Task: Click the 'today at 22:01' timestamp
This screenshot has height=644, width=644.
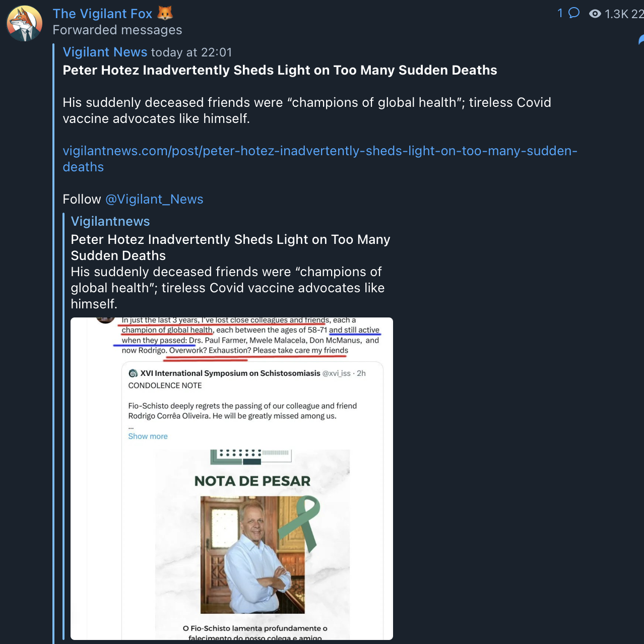Action: (191, 52)
